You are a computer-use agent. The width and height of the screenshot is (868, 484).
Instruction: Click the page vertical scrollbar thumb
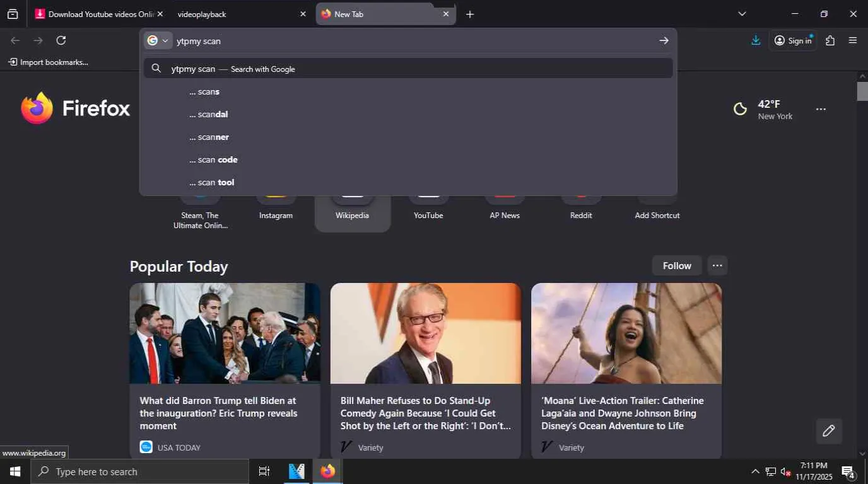862,91
